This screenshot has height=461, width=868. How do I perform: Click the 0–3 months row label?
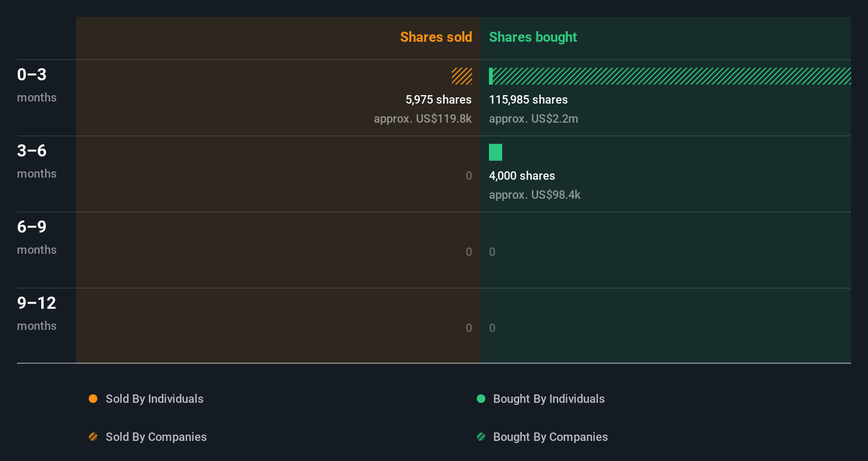tap(36, 85)
